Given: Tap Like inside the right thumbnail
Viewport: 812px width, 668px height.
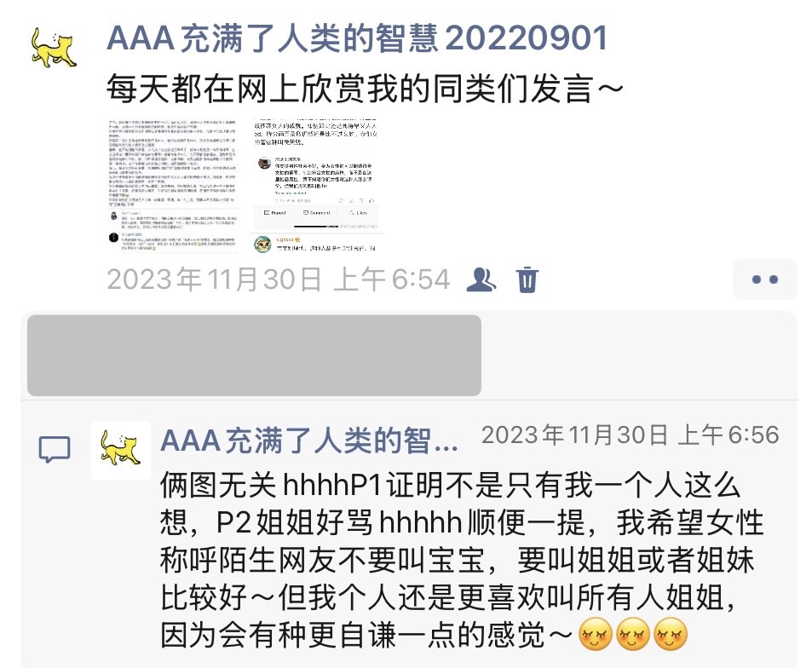Looking at the screenshot, I should (359, 213).
